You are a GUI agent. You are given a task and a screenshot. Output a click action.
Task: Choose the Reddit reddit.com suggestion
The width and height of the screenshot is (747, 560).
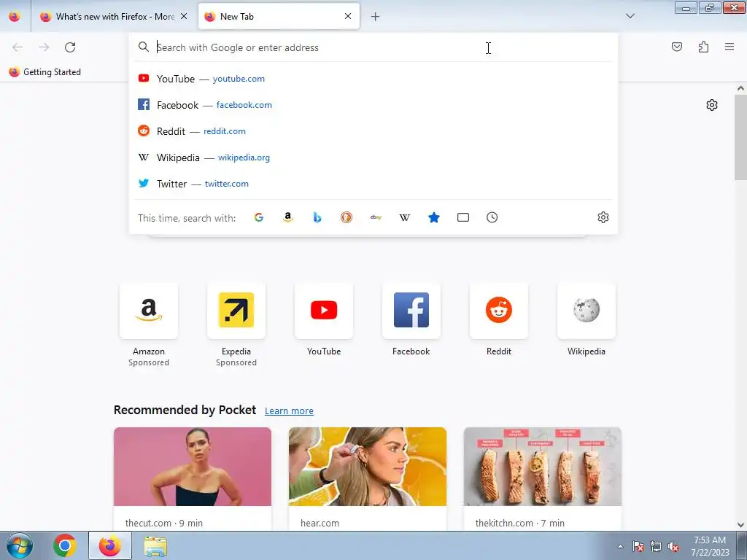pyautogui.click(x=373, y=131)
